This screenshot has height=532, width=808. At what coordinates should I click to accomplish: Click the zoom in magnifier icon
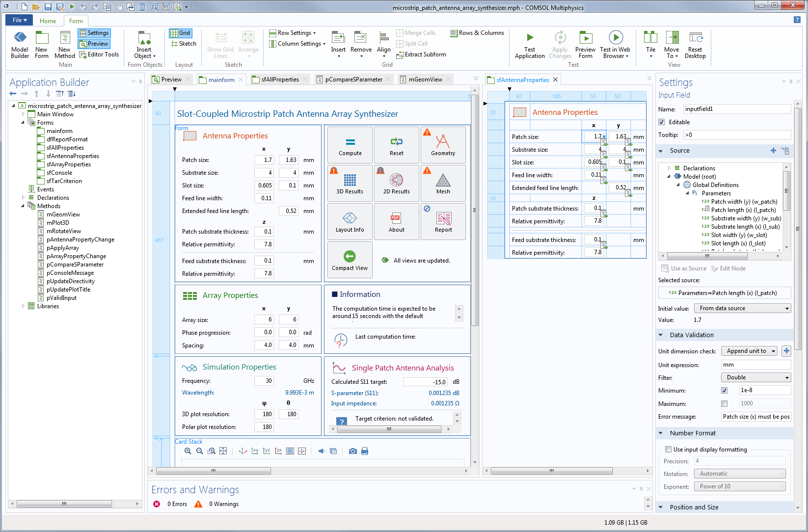(x=188, y=451)
